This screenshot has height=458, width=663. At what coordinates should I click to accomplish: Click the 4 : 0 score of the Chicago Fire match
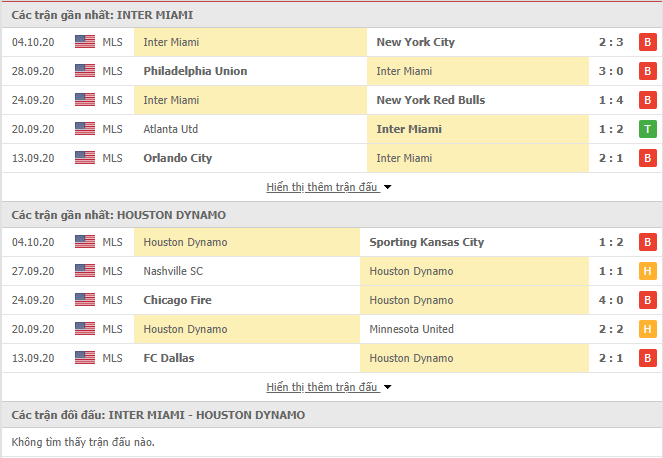click(x=611, y=300)
